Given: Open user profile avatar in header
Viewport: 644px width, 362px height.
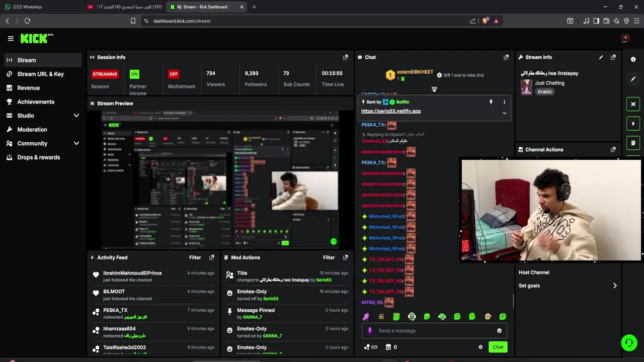Looking at the screenshot, I should (625, 39).
